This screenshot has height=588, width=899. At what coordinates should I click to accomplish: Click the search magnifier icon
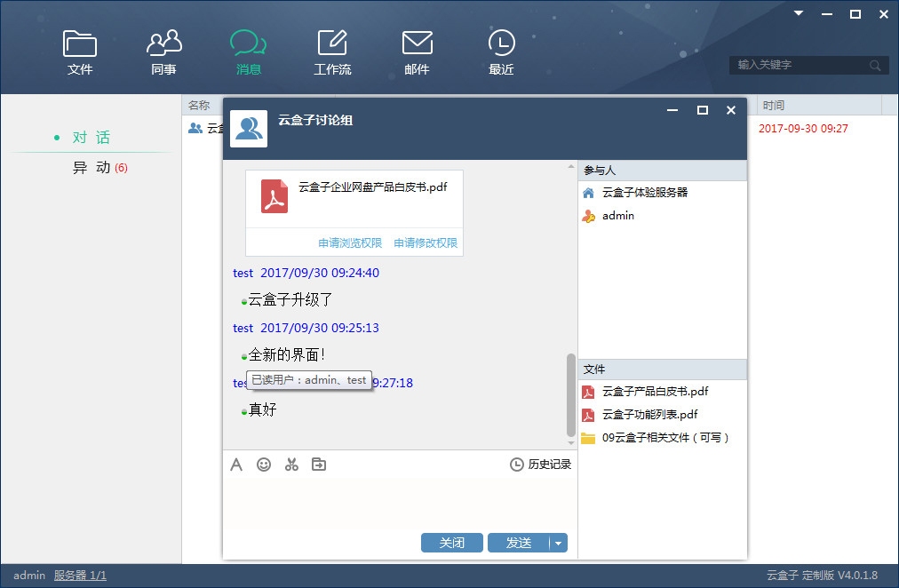[875, 66]
